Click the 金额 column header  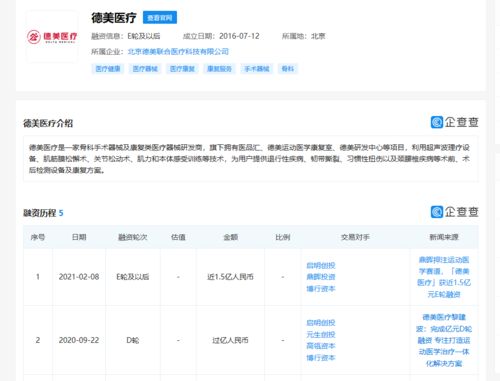230,237
